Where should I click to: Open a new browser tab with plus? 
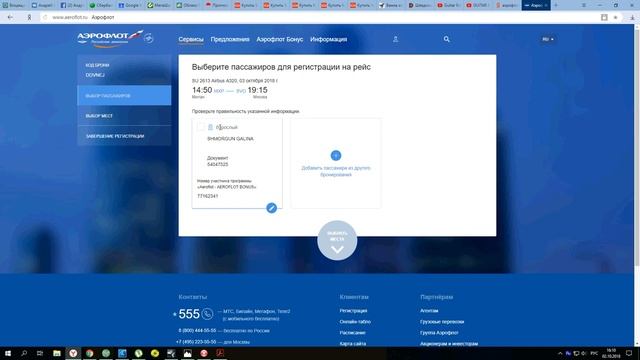point(556,5)
